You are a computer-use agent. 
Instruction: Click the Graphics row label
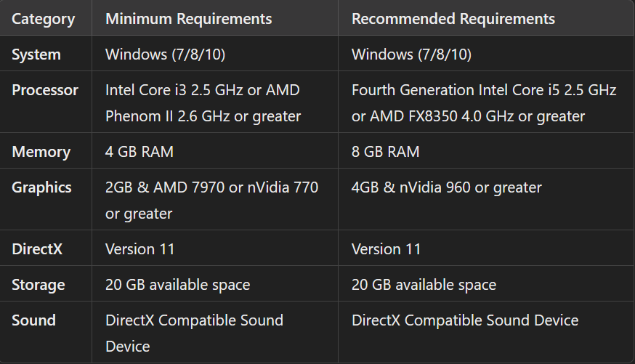[x=41, y=187]
